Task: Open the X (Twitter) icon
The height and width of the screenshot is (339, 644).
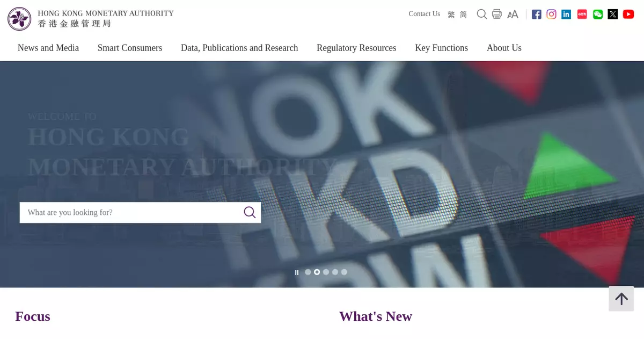Action: point(613,15)
